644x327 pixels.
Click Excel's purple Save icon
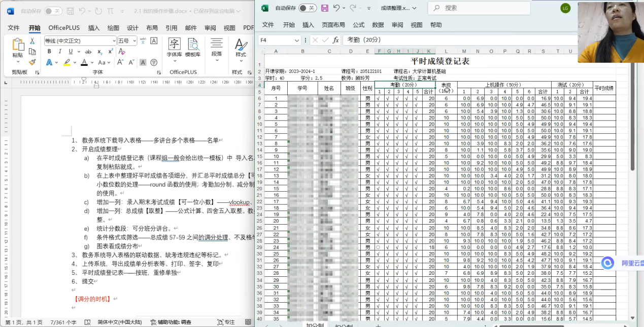(x=325, y=8)
